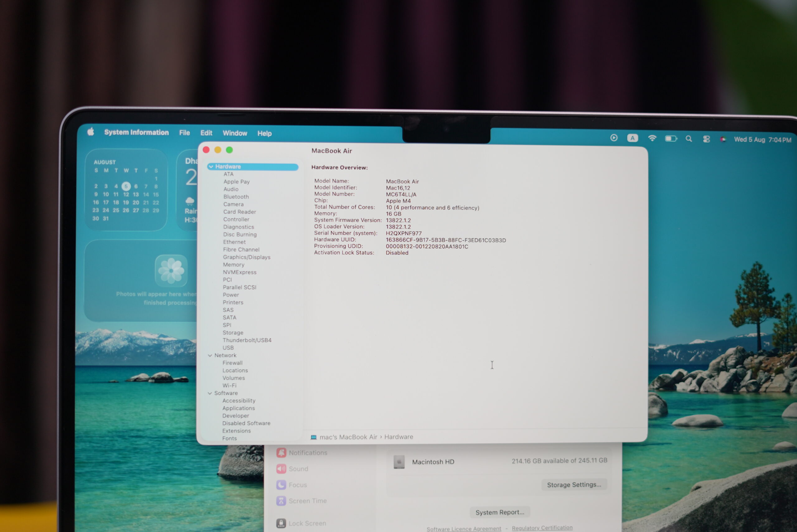Click the System Report button

click(x=500, y=512)
